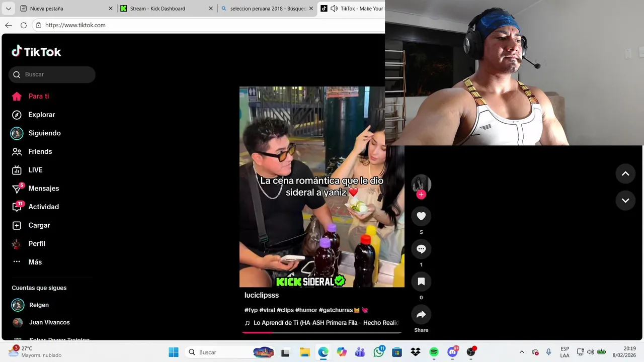Open Reigen followed account
This screenshot has height=362, width=644.
[31, 305]
